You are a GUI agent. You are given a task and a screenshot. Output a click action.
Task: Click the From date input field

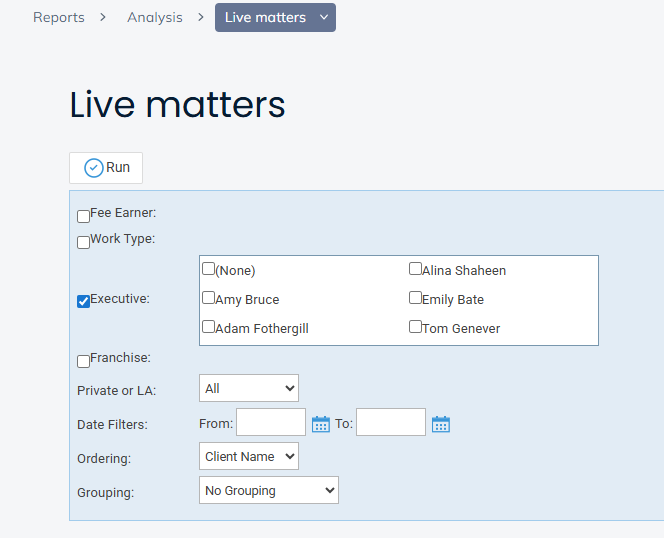pos(271,422)
